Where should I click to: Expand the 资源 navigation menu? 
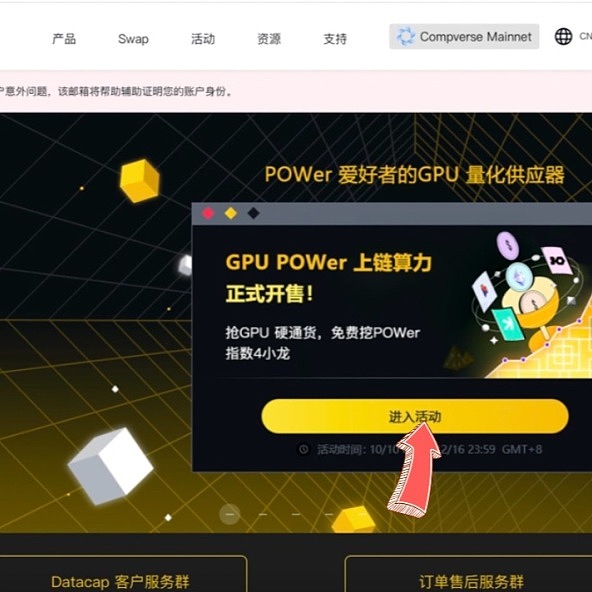point(269,39)
